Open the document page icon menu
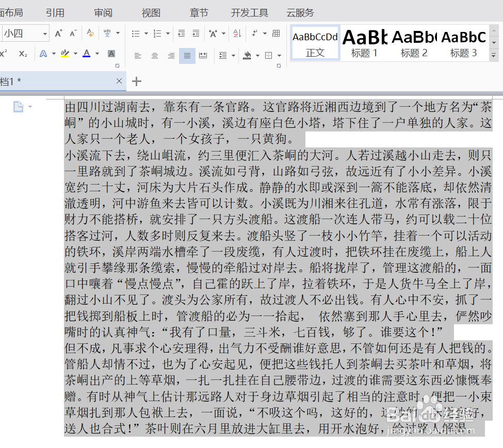Screen dimensions: 503x448 pos(22,107)
